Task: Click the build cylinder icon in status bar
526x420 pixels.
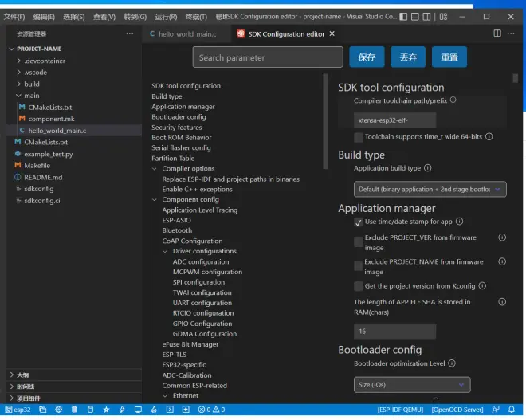Action: coord(90,410)
